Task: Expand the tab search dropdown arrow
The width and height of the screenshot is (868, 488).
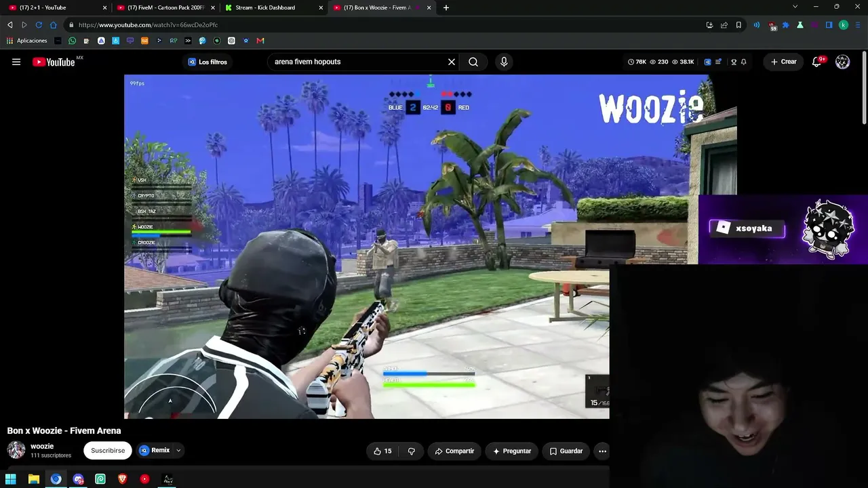Action: [795, 7]
